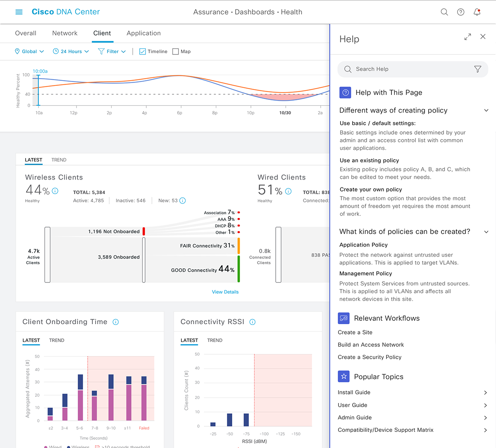Click the Popular Topics star icon
This screenshot has height=448, width=496.
point(343,377)
